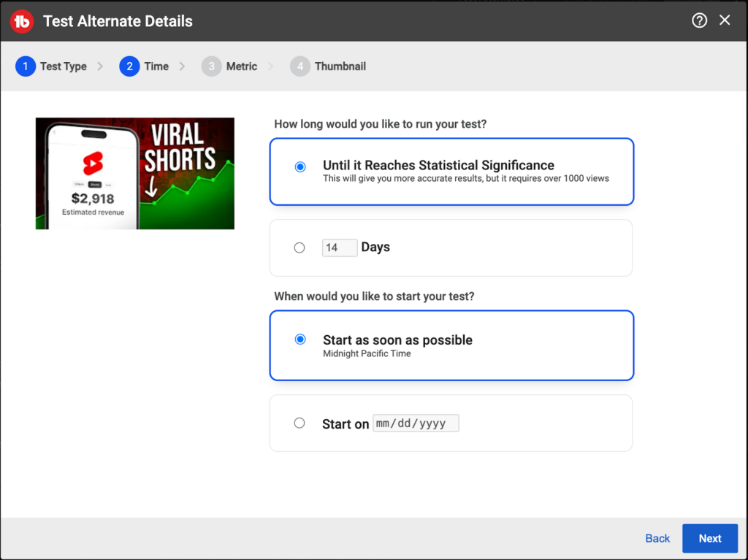Image resolution: width=748 pixels, height=560 pixels.
Task: Click the chevron arrow after Test Type
Action: click(x=101, y=66)
